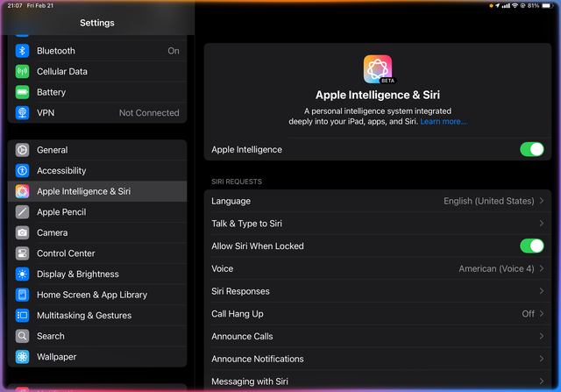The image size is (561, 392).
Task: Open the Talk & Type to Siri row
Action: (x=378, y=224)
